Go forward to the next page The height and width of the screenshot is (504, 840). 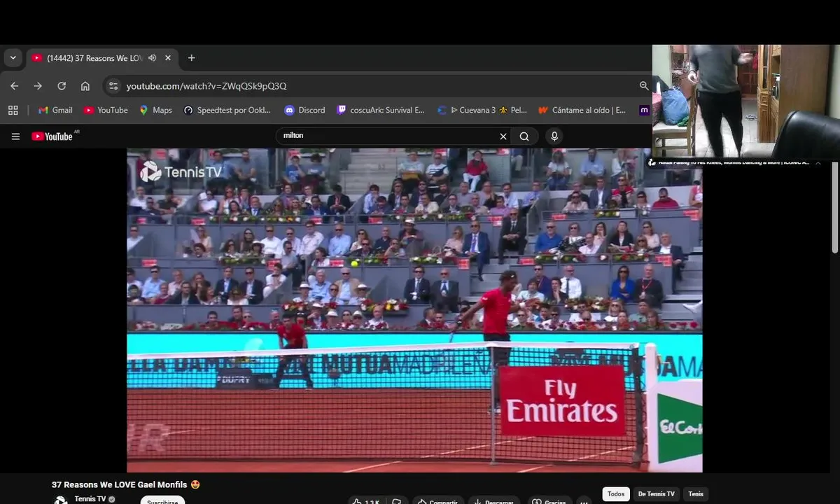(38, 86)
